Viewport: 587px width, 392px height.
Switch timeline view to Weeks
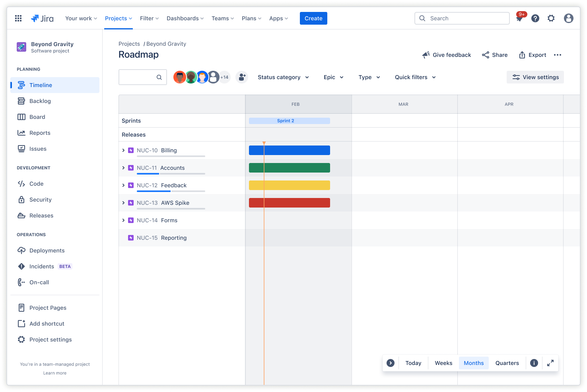tap(443, 363)
